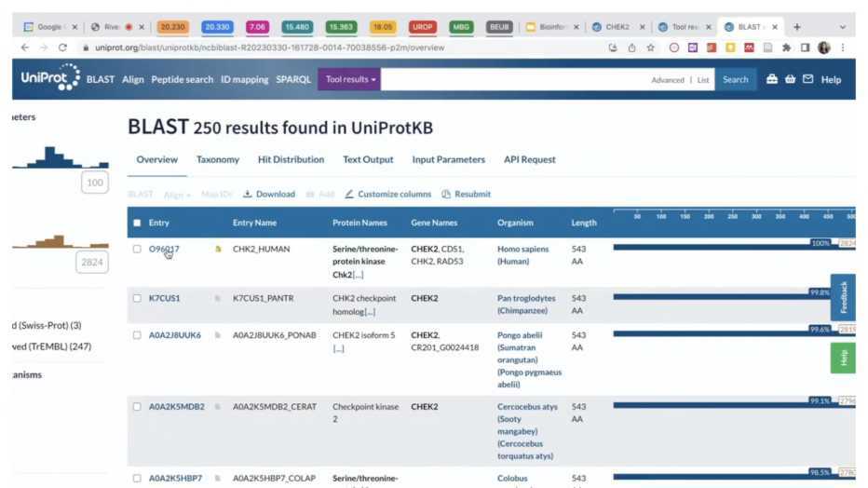Click the UniProt search input field

coord(512,79)
